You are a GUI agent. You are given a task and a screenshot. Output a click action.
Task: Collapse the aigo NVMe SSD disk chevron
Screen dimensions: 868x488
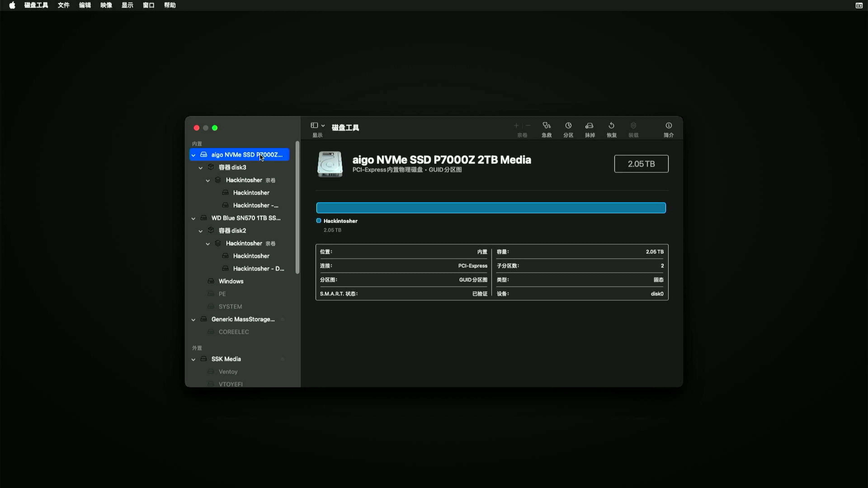pyautogui.click(x=193, y=155)
